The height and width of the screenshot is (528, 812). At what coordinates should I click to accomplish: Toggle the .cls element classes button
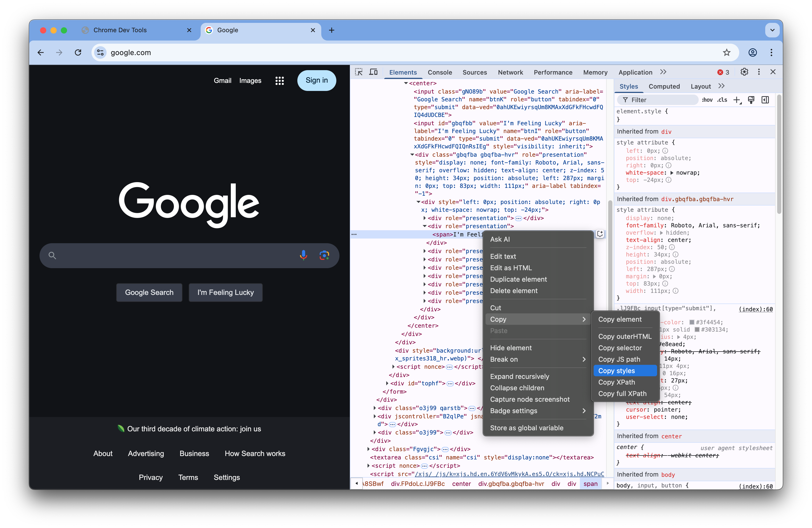pyautogui.click(x=722, y=100)
